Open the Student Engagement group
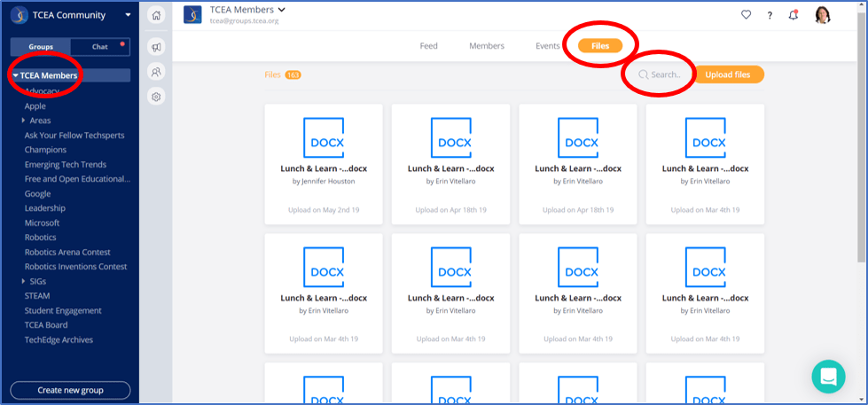 point(63,310)
